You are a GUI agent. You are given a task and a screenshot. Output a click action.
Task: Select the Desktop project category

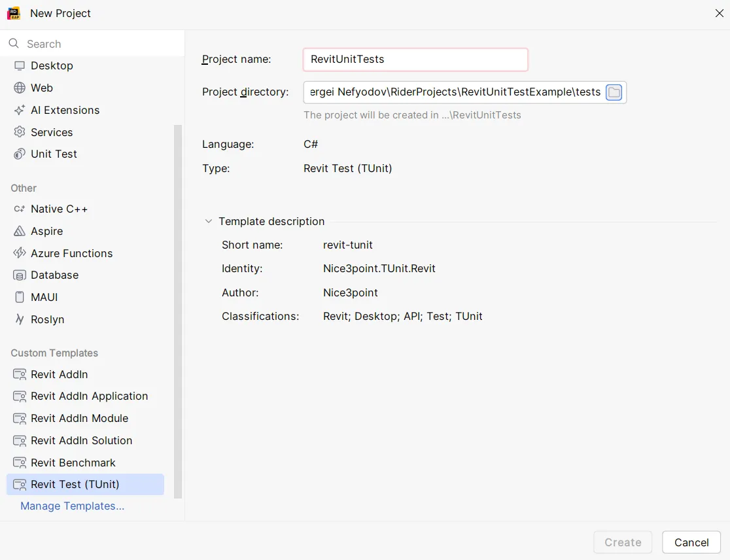(85, 65)
